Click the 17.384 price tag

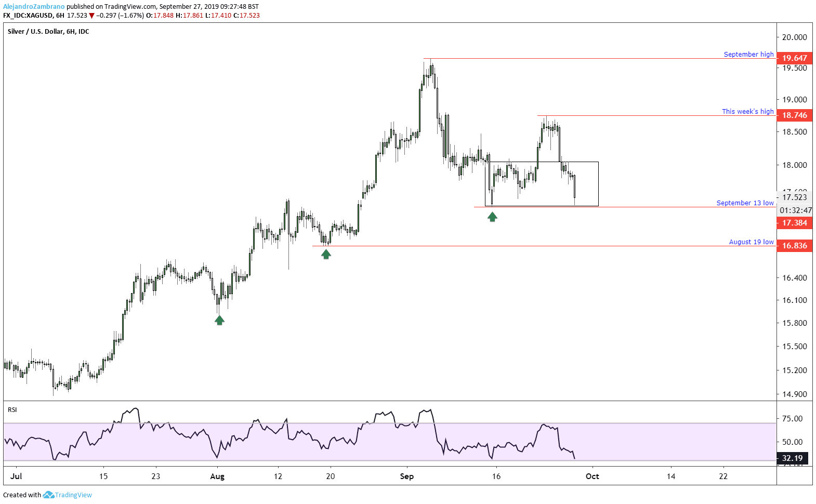[x=795, y=223]
